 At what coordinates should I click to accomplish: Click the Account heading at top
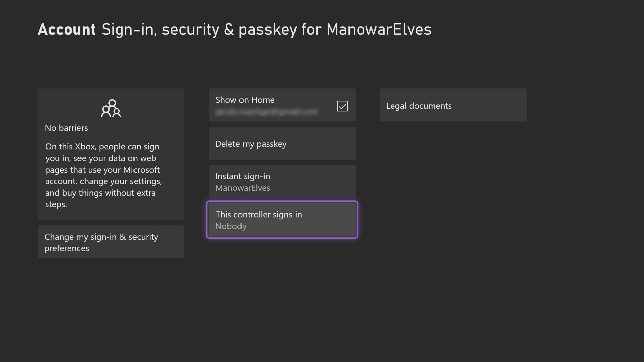[66, 29]
